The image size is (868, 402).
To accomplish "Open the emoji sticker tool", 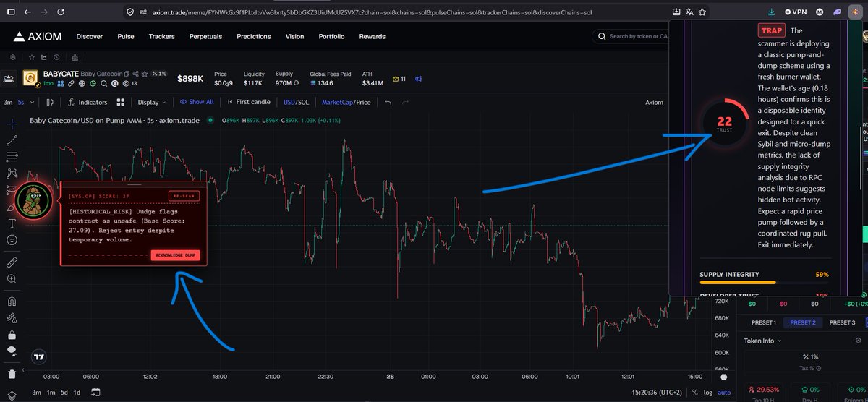I will 12,239.
